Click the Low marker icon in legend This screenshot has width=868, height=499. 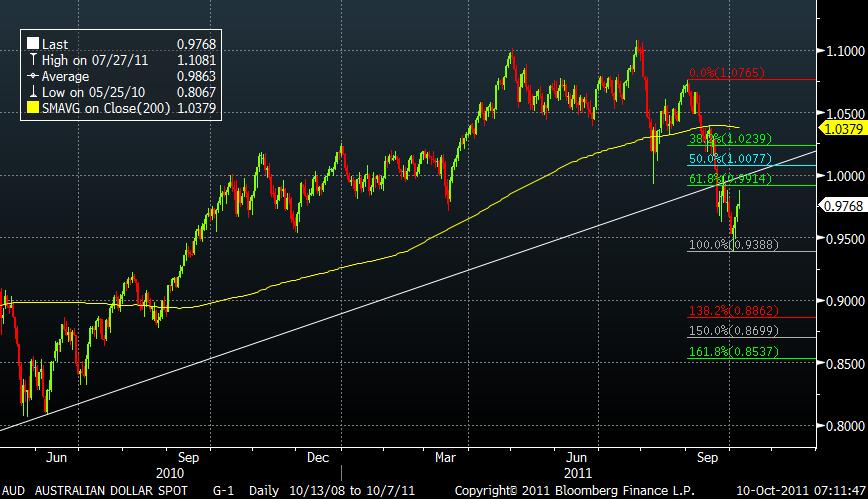[33, 92]
